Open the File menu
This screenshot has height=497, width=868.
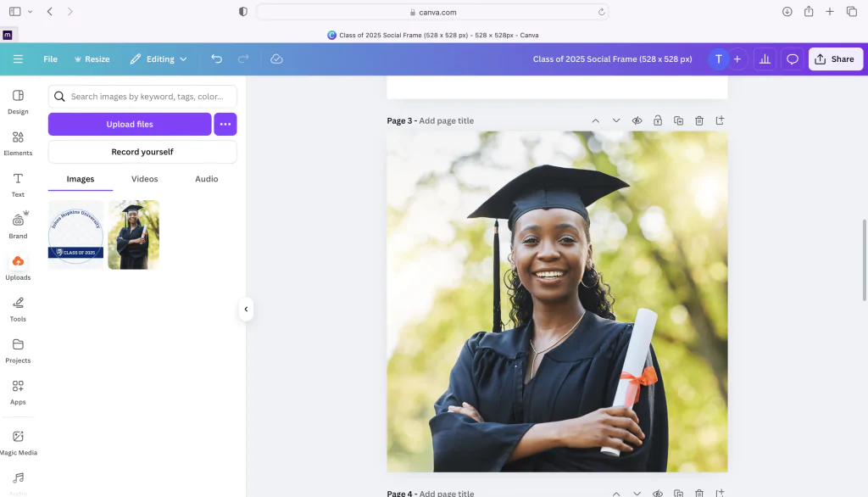[50, 59]
